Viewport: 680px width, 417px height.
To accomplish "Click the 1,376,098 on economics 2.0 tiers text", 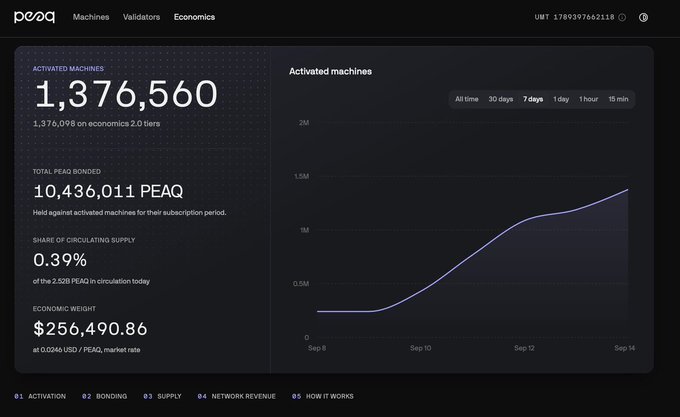I will [x=96, y=124].
